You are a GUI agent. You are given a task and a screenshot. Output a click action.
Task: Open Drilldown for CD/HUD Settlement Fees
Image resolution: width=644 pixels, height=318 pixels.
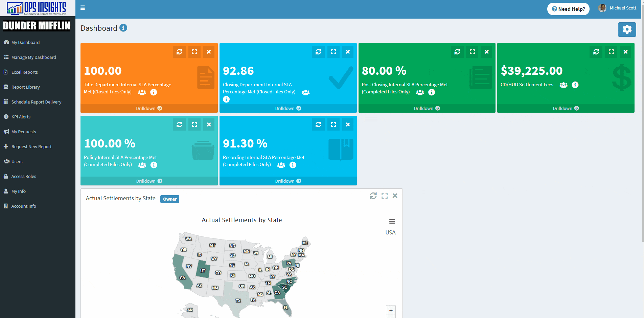coord(566,108)
